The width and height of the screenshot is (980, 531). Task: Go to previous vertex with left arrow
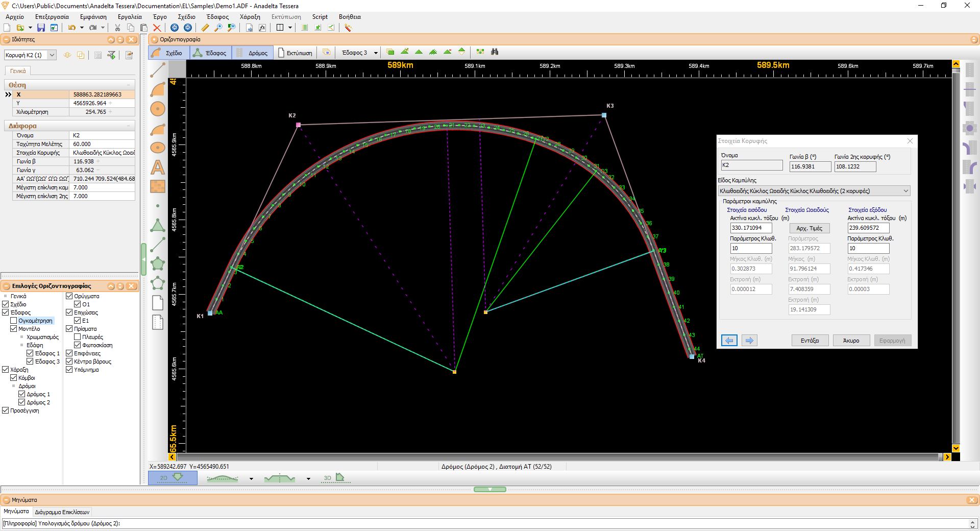729,341
